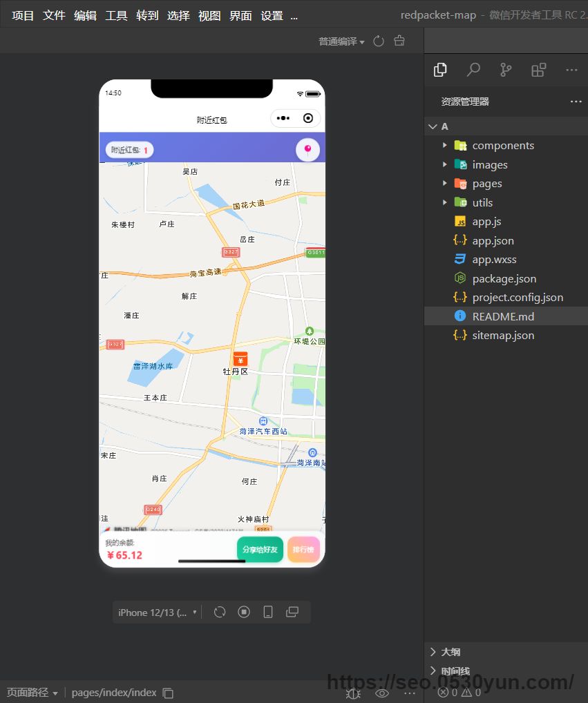Viewport: 588px width, 703px height.
Task: Open the 设置 menu
Action: (x=272, y=15)
